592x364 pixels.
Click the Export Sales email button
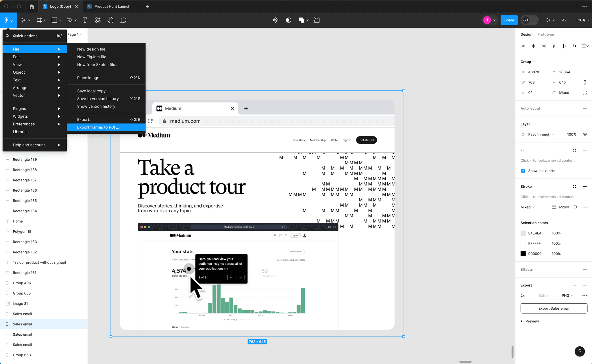(554, 308)
